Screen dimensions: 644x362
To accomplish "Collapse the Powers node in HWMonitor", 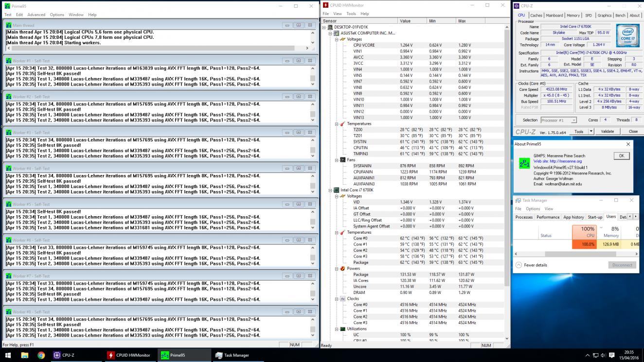I will coord(336,268).
